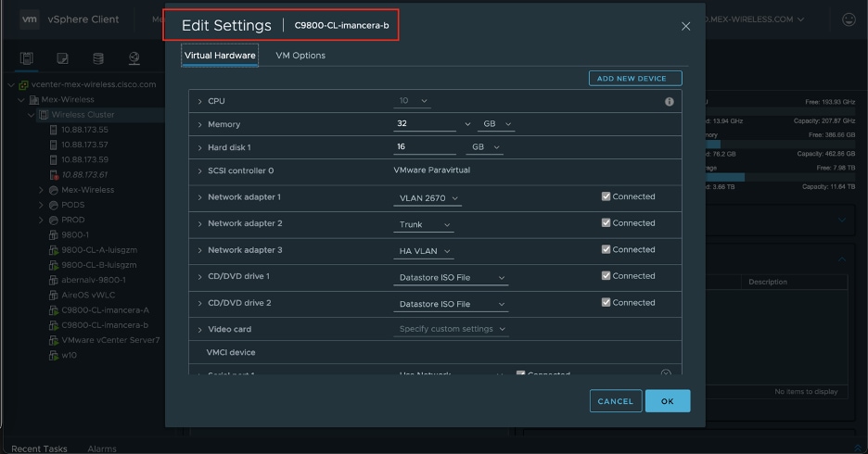Click VM icon for 9800-CL-A-luisgzm
868x454 pixels.
pyautogui.click(x=54, y=250)
